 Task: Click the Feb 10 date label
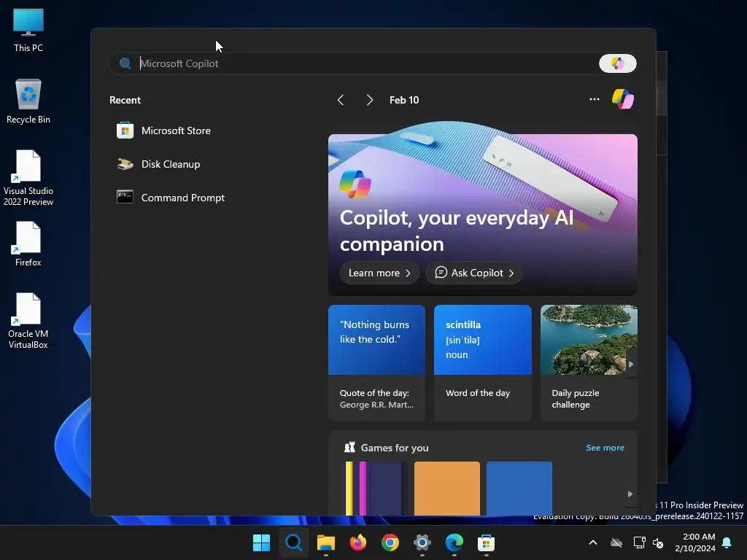coord(404,100)
